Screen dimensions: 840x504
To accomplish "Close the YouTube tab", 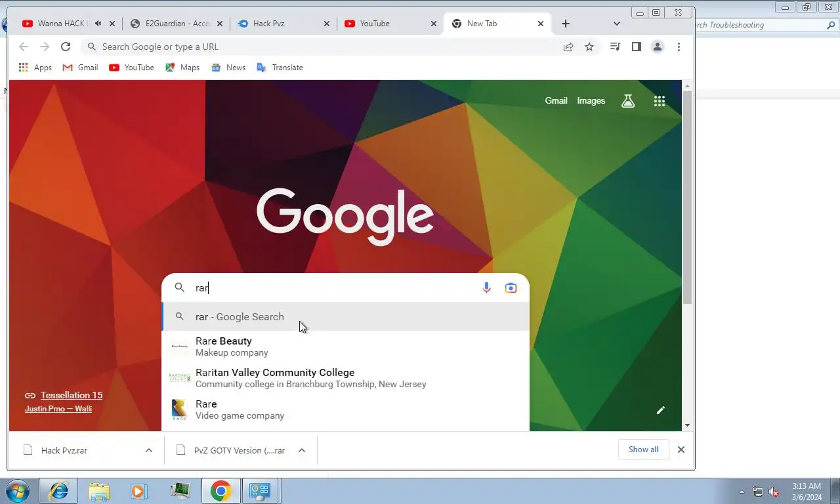I will pyautogui.click(x=434, y=24).
